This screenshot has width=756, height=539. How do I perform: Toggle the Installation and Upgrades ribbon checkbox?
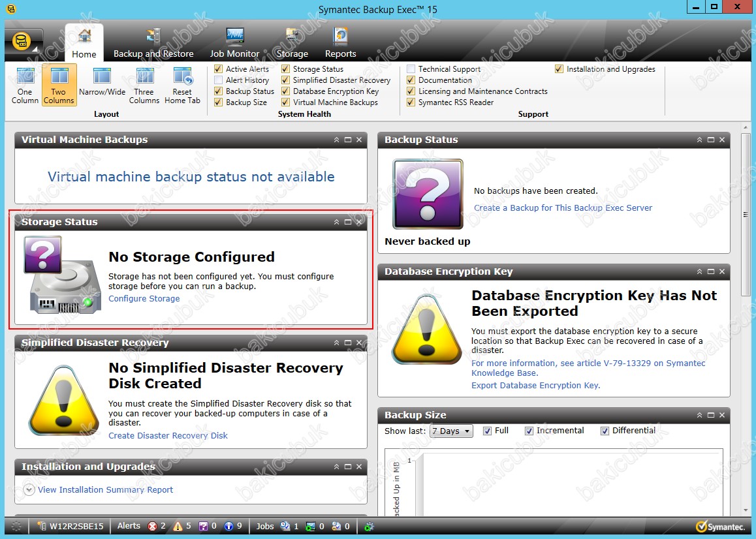pos(559,69)
